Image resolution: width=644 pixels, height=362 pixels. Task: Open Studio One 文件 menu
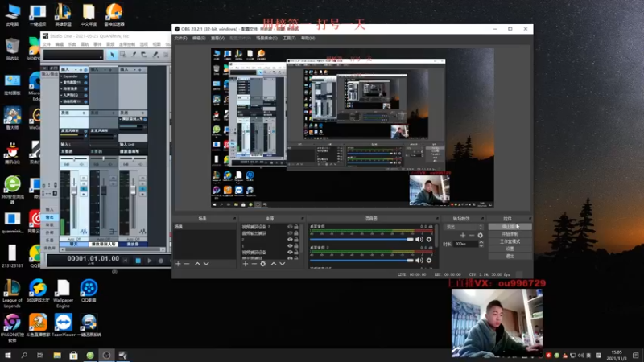pyautogui.click(x=47, y=44)
